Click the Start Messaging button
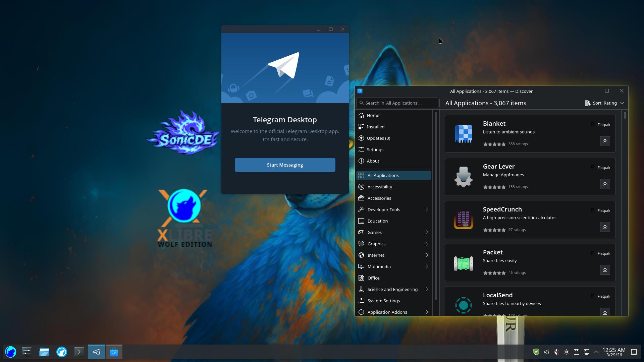Viewport: 644px width, 362px height. click(285, 165)
